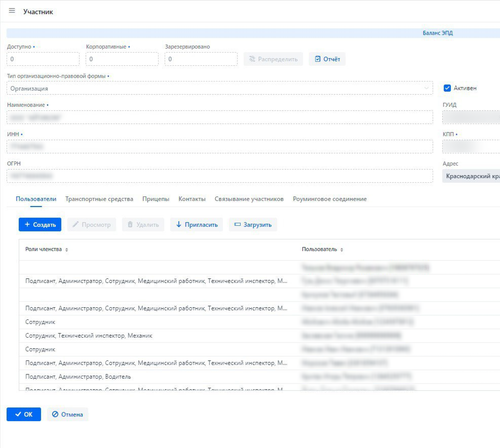This screenshot has height=448, width=500.
Task: Click the Удалить button
Action: click(x=143, y=225)
